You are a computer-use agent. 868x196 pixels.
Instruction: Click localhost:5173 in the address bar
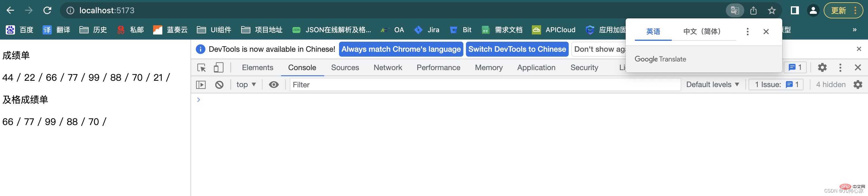[x=107, y=11]
